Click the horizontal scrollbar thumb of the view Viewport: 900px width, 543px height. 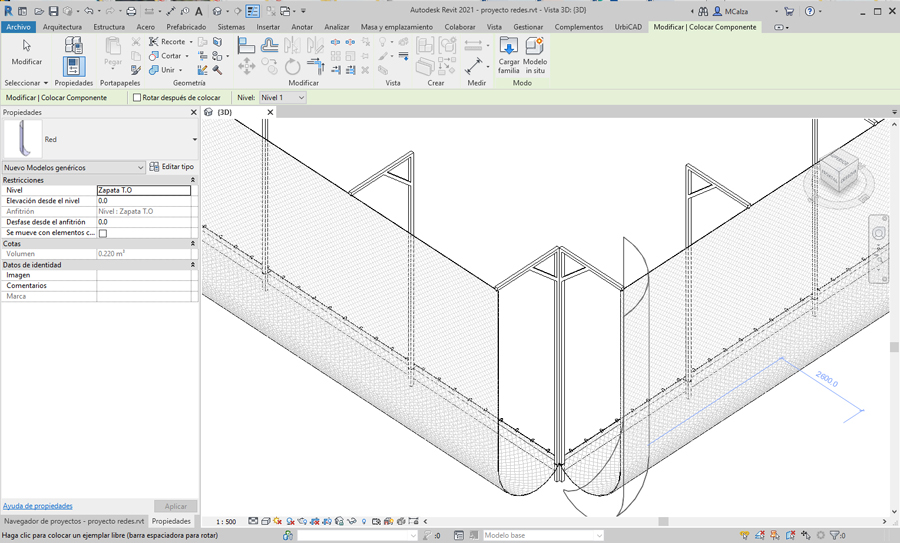pyautogui.click(x=662, y=521)
